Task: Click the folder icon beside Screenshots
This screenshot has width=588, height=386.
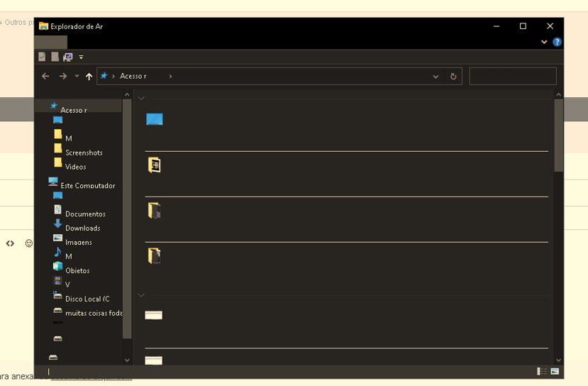Action: click(57, 148)
